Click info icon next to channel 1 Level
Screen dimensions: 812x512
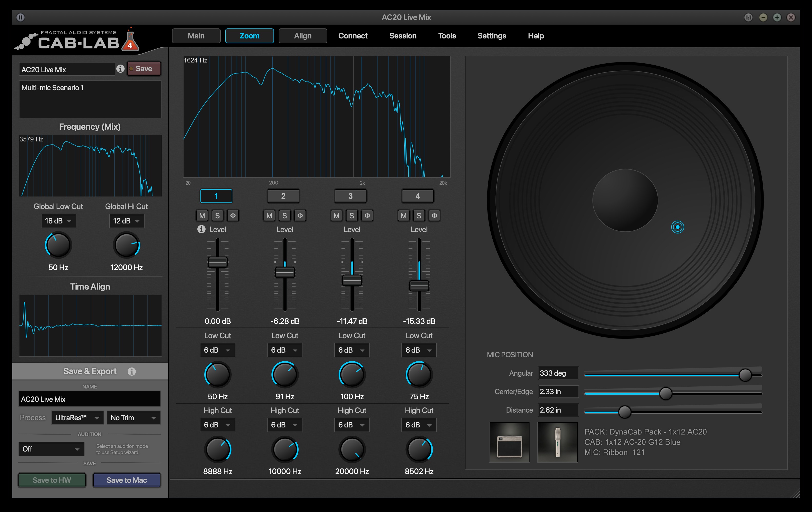[201, 229]
